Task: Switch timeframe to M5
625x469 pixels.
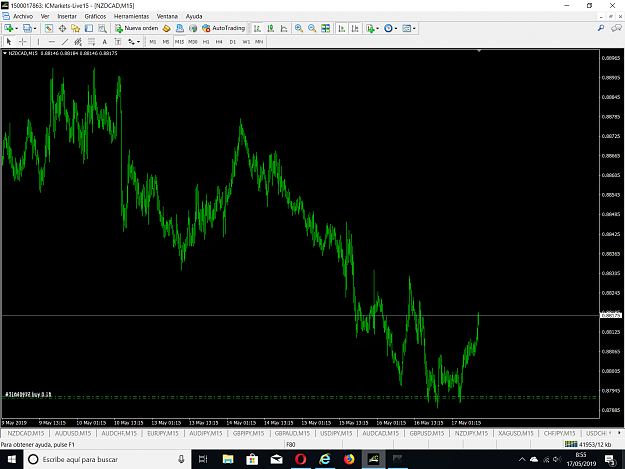Action: [166, 41]
